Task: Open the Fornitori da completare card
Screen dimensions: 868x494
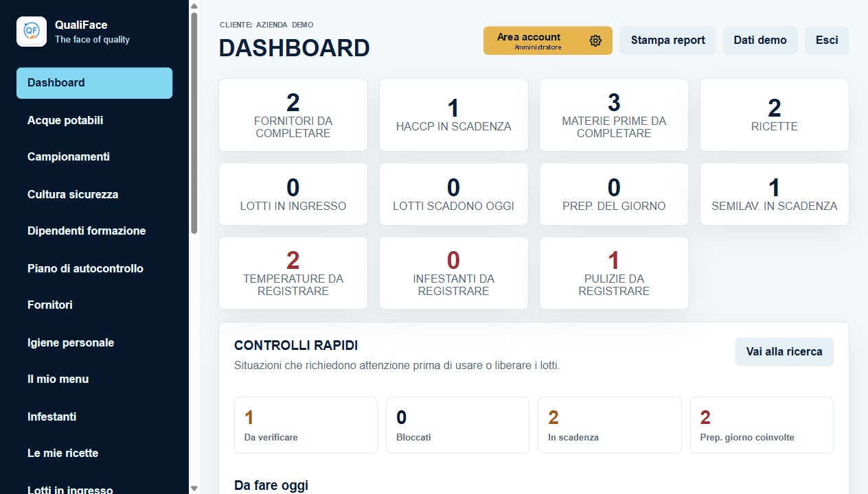Action: tap(293, 115)
